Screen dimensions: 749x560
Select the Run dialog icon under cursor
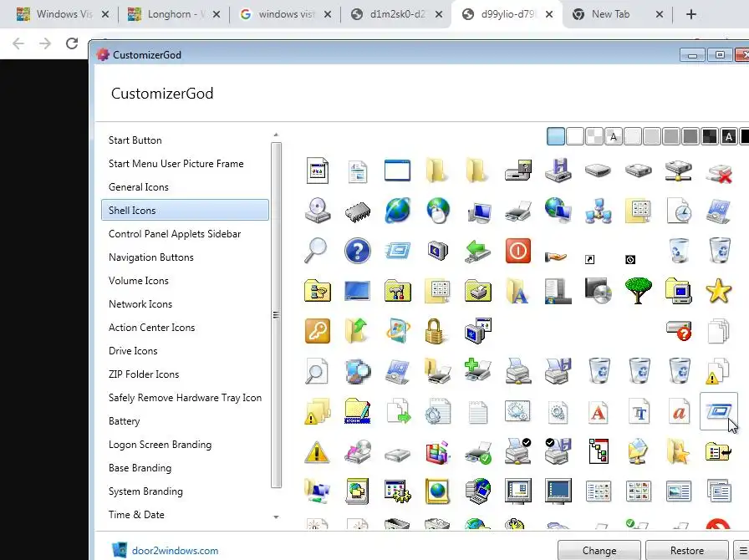tap(718, 411)
